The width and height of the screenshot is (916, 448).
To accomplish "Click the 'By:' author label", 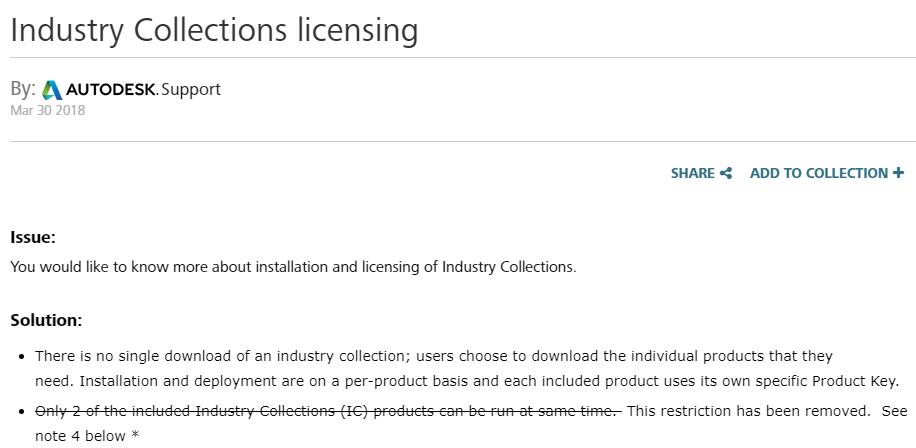I will [23, 89].
